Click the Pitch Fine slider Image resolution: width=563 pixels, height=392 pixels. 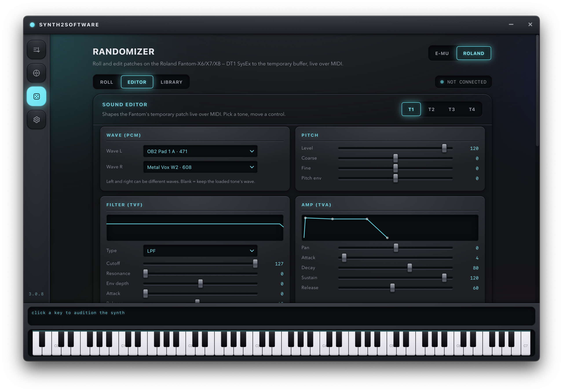click(x=395, y=168)
